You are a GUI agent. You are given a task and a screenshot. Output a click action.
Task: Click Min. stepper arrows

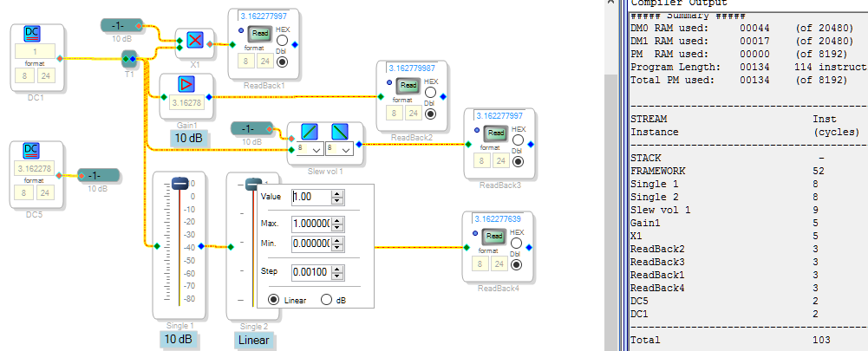tap(338, 244)
